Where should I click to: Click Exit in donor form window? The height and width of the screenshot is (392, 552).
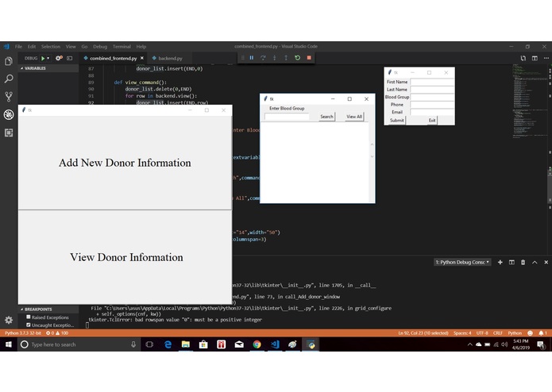(432, 121)
